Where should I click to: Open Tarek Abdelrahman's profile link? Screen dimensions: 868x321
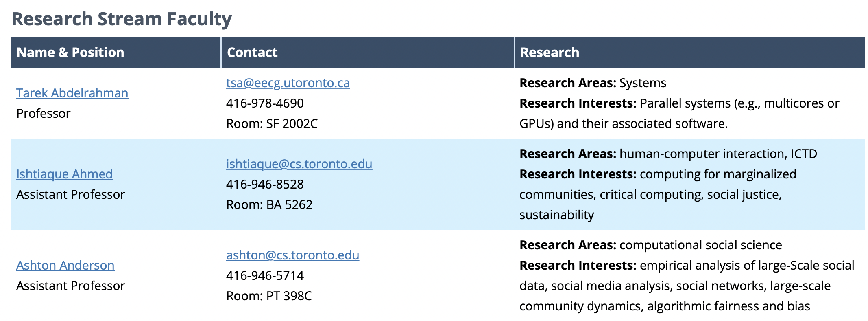[72, 93]
